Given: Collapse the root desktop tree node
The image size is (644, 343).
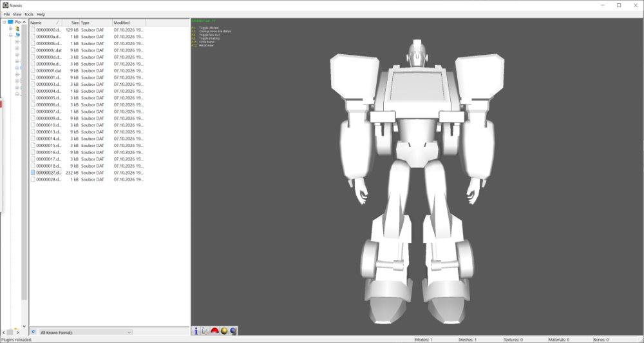Looking at the screenshot, I should point(4,22).
